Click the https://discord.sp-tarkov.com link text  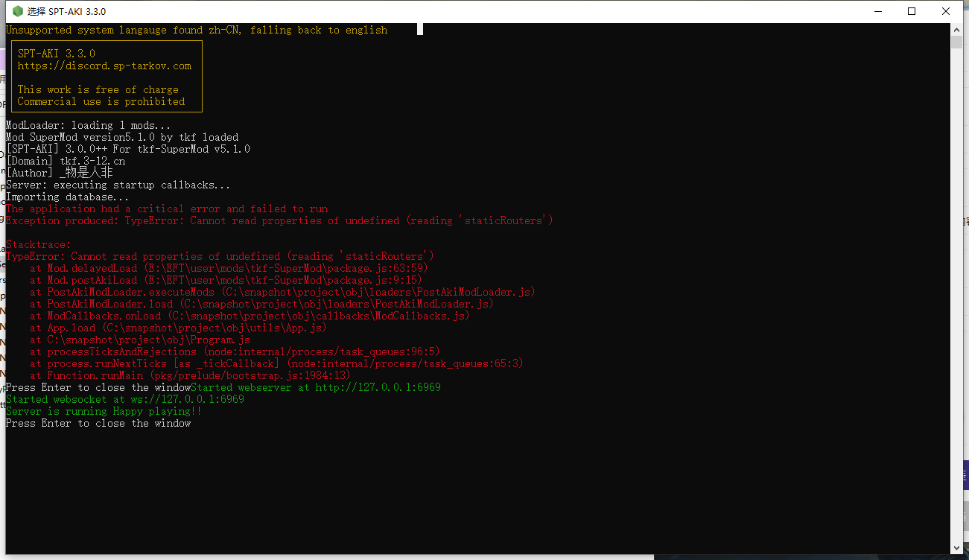tap(104, 66)
